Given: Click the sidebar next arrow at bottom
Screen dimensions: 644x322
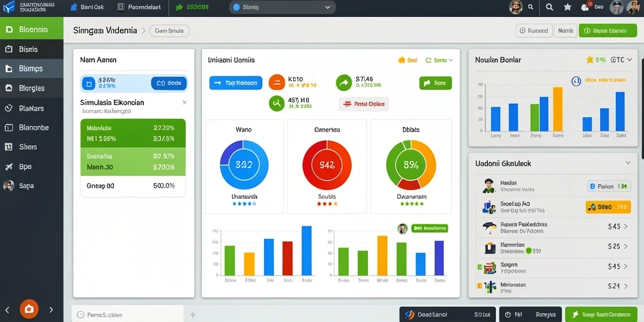Looking at the screenshot, I should (x=52, y=309).
